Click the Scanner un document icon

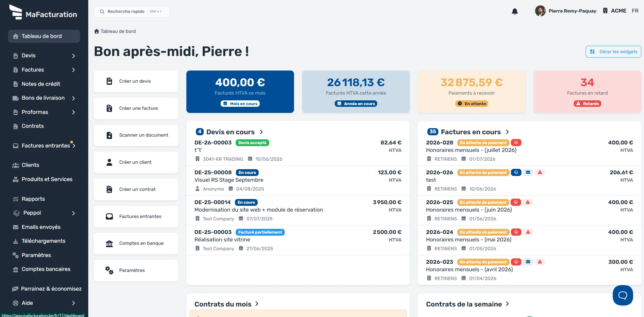click(x=109, y=135)
